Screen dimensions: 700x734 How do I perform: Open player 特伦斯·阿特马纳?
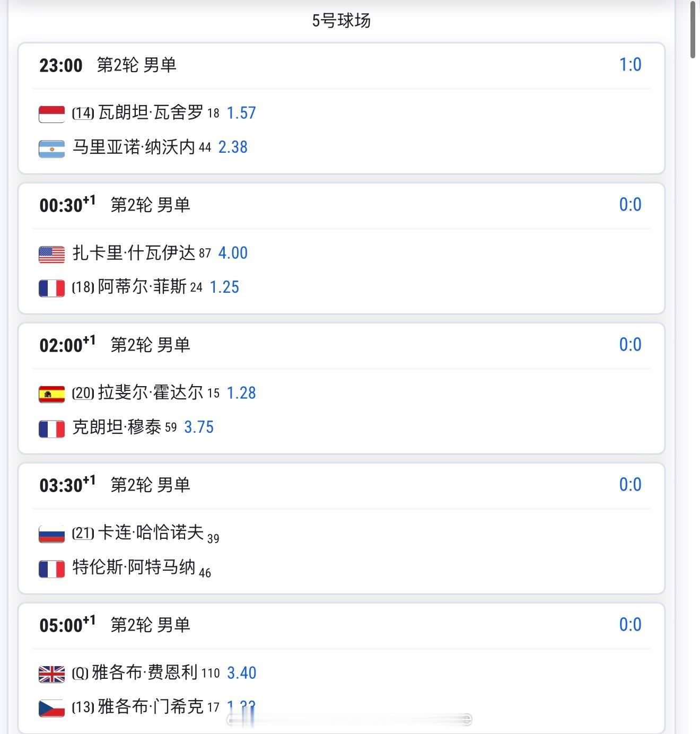(134, 567)
